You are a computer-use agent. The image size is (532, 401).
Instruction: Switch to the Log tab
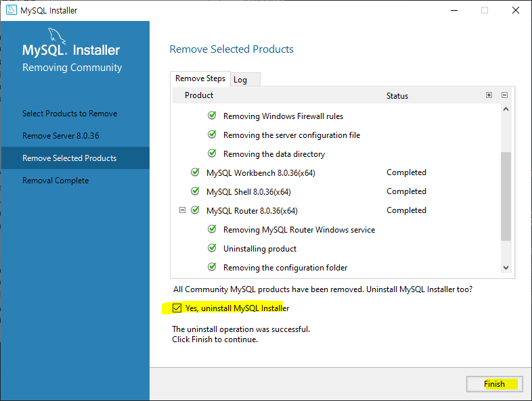pos(245,80)
